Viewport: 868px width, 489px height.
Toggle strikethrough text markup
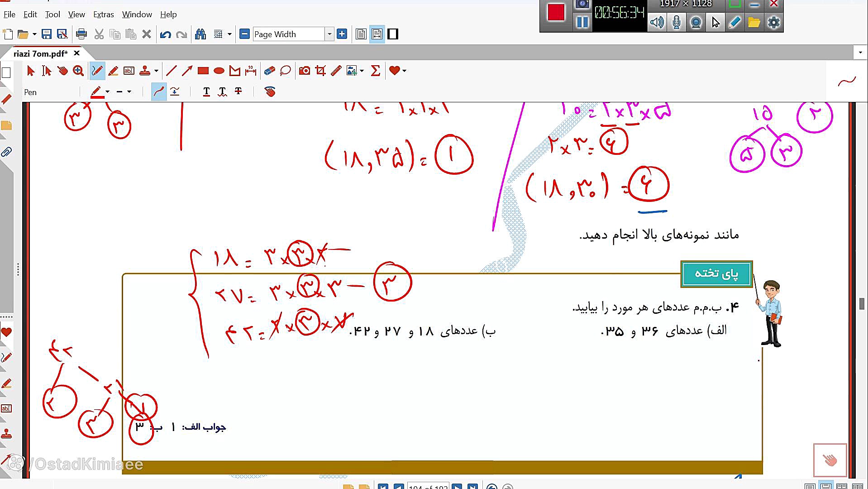tap(238, 92)
